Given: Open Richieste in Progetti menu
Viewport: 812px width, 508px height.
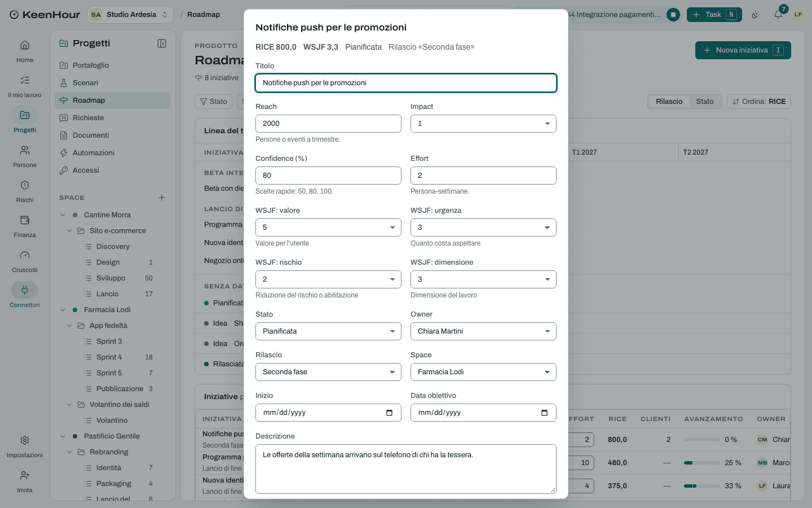Looking at the screenshot, I should 113,118.
